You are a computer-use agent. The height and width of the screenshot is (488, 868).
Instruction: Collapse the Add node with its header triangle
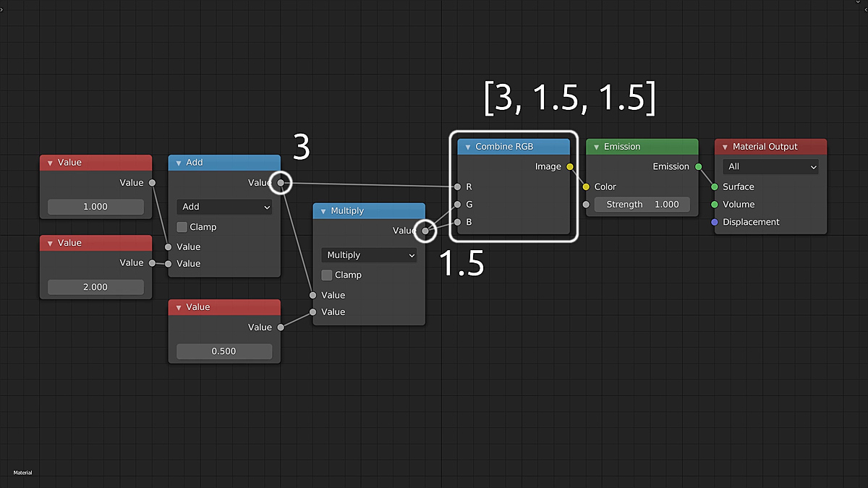[x=179, y=163]
